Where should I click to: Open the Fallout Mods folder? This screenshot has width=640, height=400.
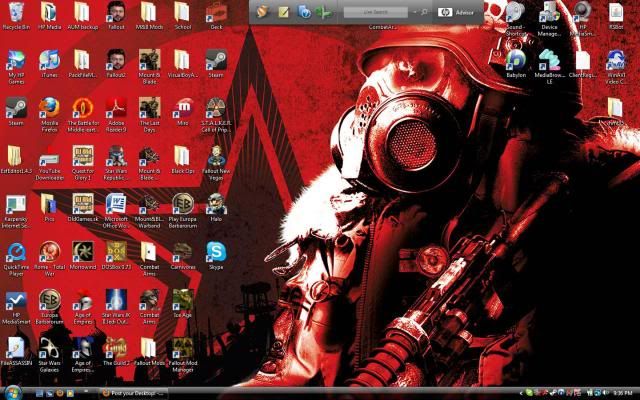(149, 351)
